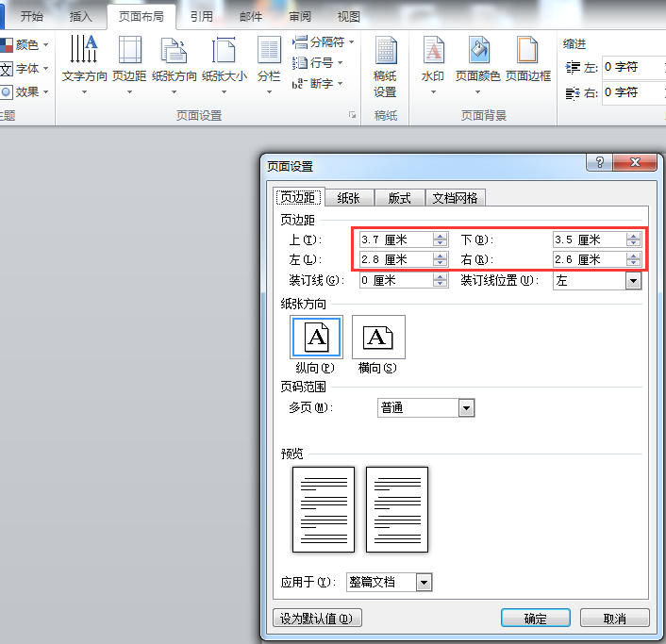Select 横向 landscape orientation
Screen dimensions: 666x644
click(378, 337)
